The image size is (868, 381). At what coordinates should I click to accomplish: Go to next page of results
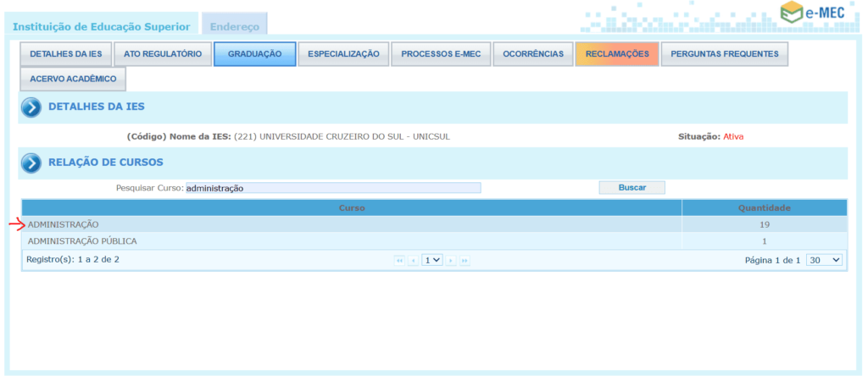point(451,260)
